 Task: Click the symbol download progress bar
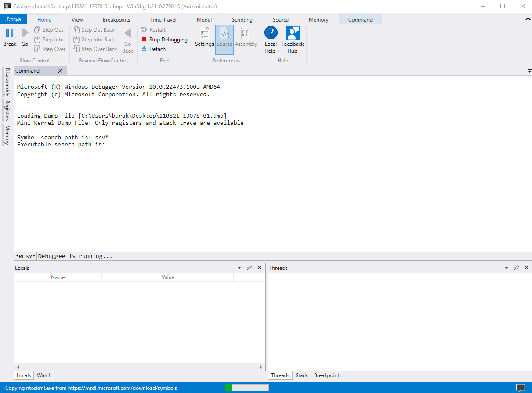click(247, 388)
